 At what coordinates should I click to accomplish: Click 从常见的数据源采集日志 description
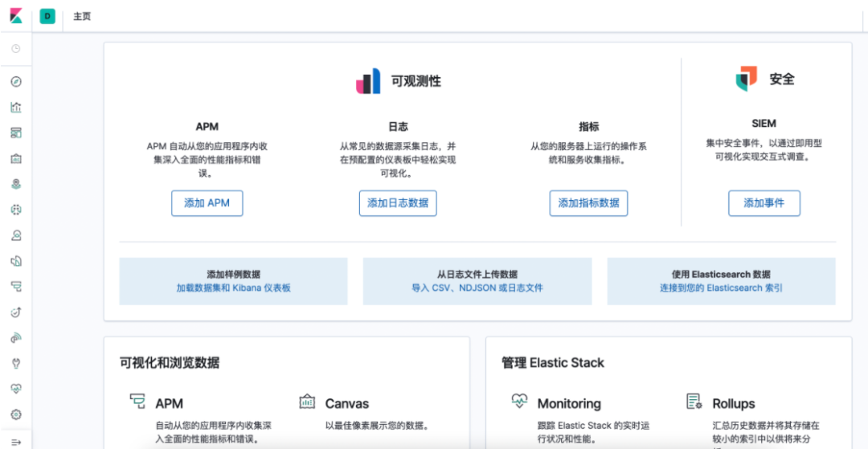pyautogui.click(x=398, y=160)
